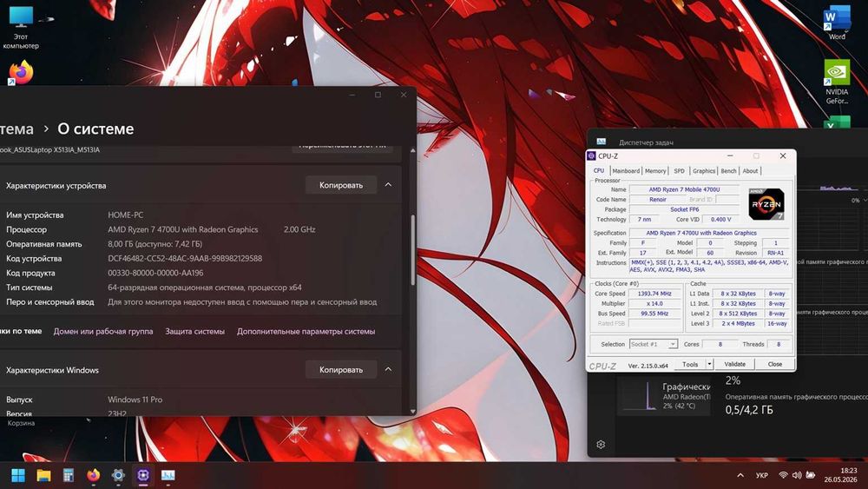This screenshot has height=489, width=868.
Task: Switch to the Memory tab
Action: pyautogui.click(x=655, y=170)
